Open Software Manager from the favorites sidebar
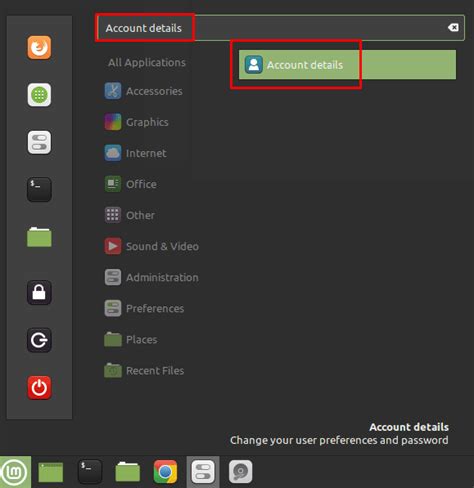This screenshot has height=488, width=474. pos(39,95)
